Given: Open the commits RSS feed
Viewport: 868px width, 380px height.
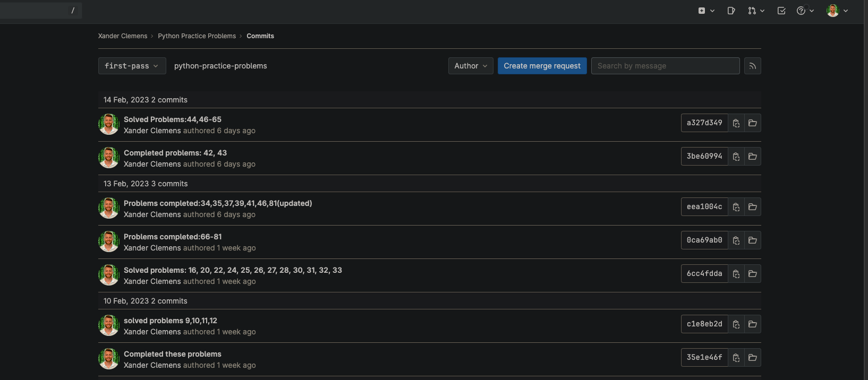Looking at the screenshot, I should (753, 66).
